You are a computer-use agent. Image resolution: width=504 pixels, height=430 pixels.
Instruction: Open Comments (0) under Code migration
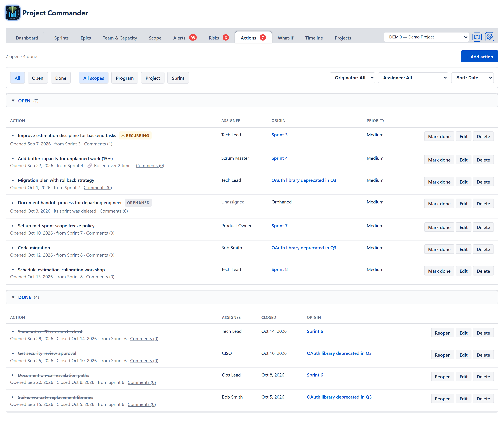pyautogui.click(x=100, y=255)
